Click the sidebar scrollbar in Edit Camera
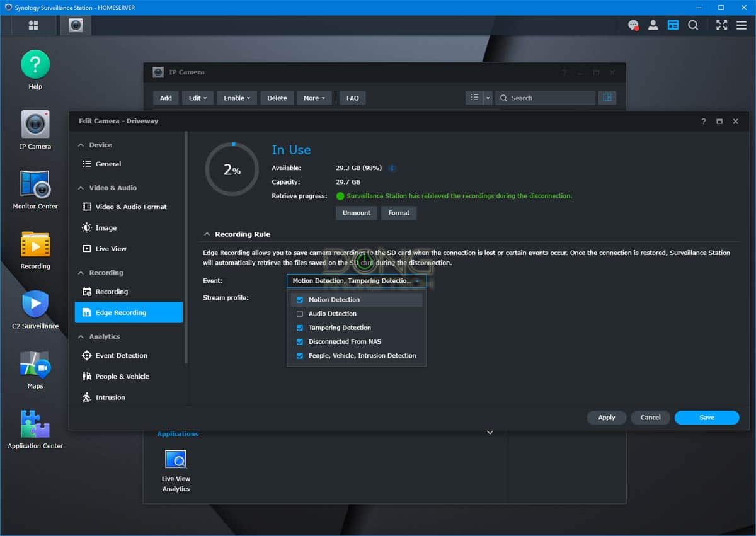This screenshot has width=756, height=536. coord(186,248)
